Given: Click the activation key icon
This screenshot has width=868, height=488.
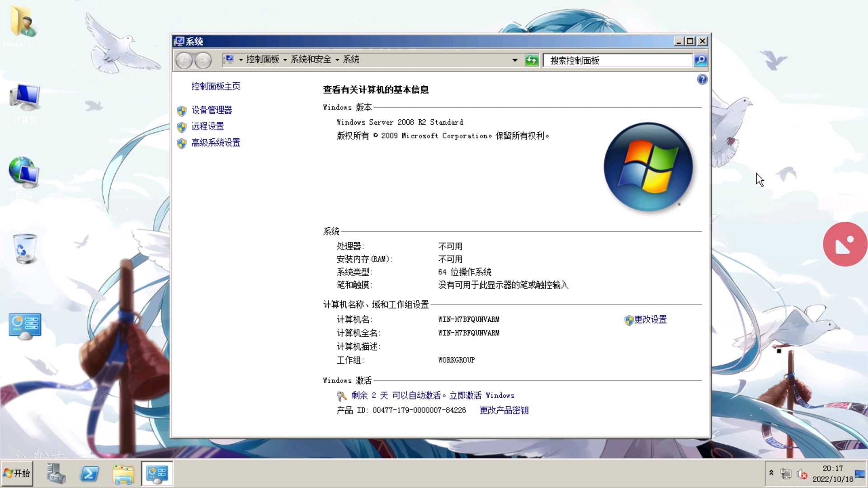Looking at the screenshot, I should pos(342,396).
